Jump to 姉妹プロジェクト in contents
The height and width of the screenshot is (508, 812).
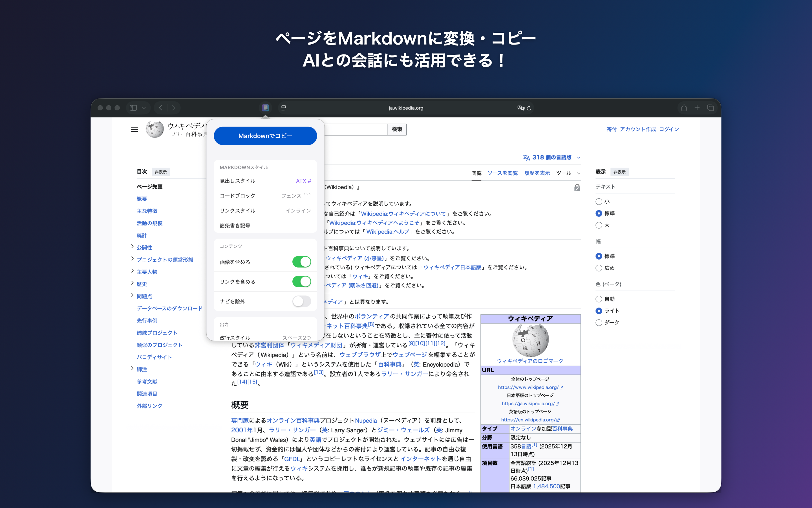[157, 333]
